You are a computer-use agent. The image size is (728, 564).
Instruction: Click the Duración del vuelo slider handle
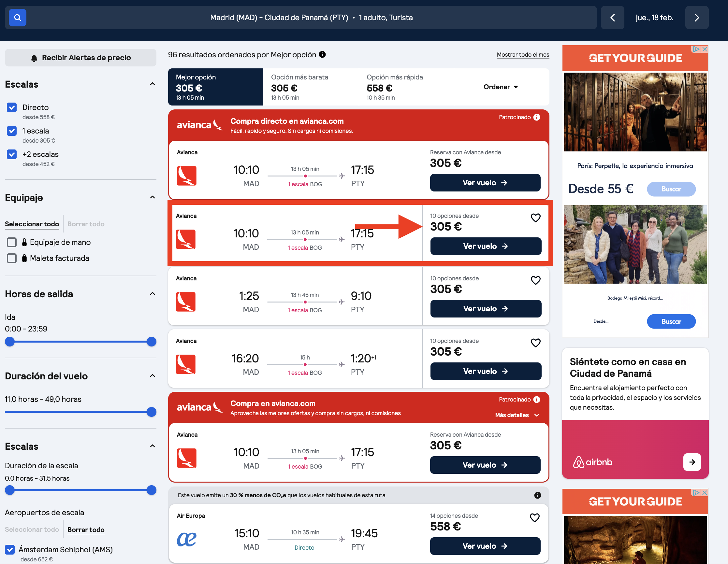click(152, 412)
